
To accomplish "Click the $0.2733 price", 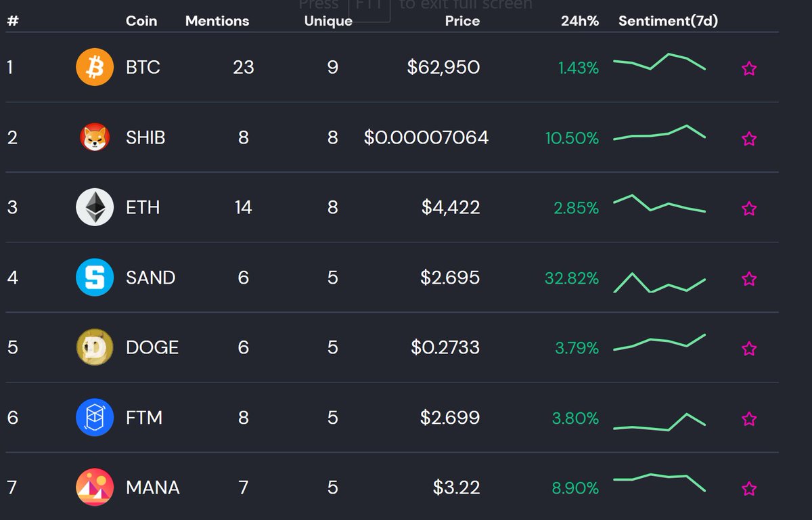I will click(x=445, y=347).
